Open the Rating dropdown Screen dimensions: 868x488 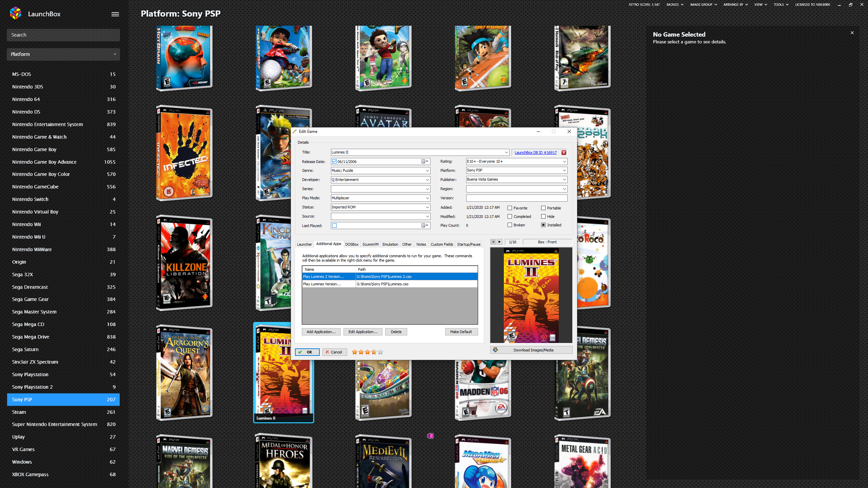pos(564,162)
